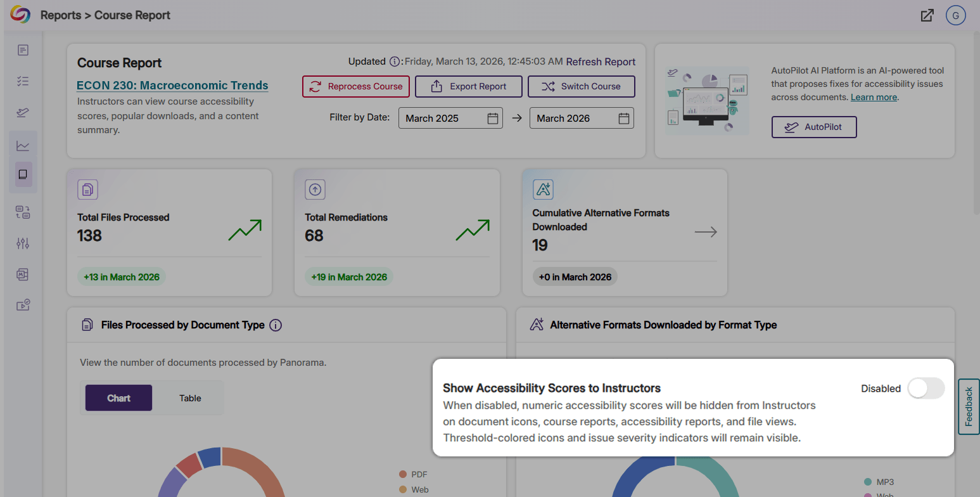Launch the AutoPilot tool

click(814, 127)
